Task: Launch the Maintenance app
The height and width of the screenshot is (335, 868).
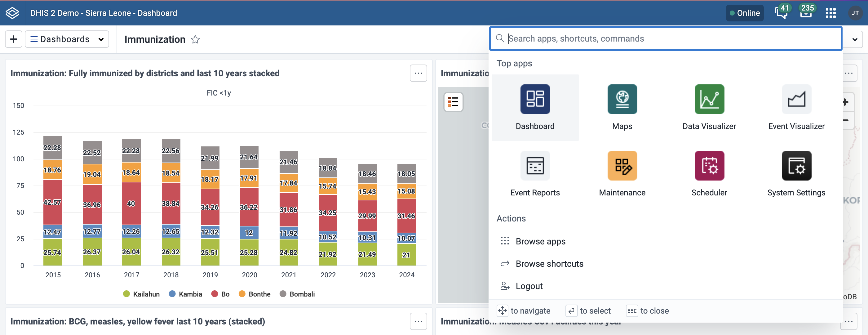Action: click(x=622, y=165)
